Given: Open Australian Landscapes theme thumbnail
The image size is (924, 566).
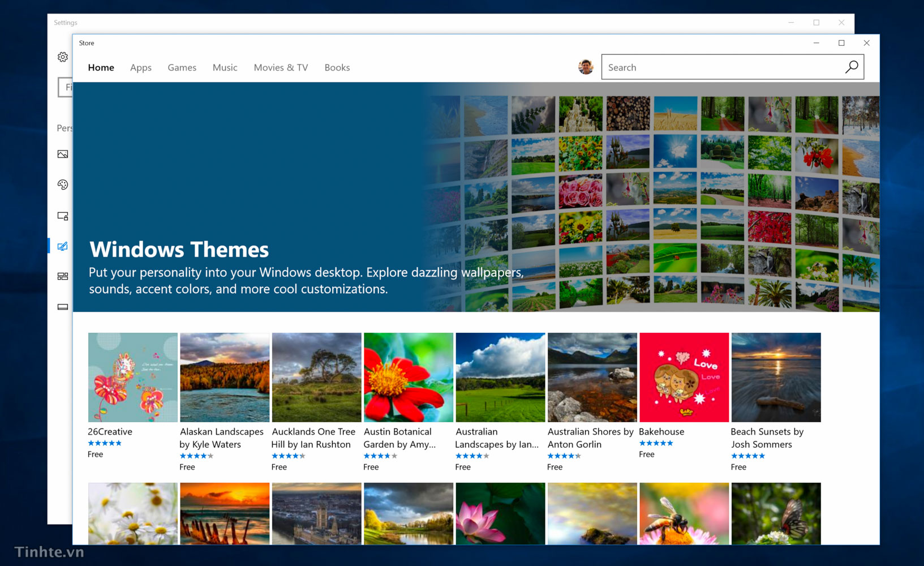Looking at the screenshot, I should click(x=500, y=377).
